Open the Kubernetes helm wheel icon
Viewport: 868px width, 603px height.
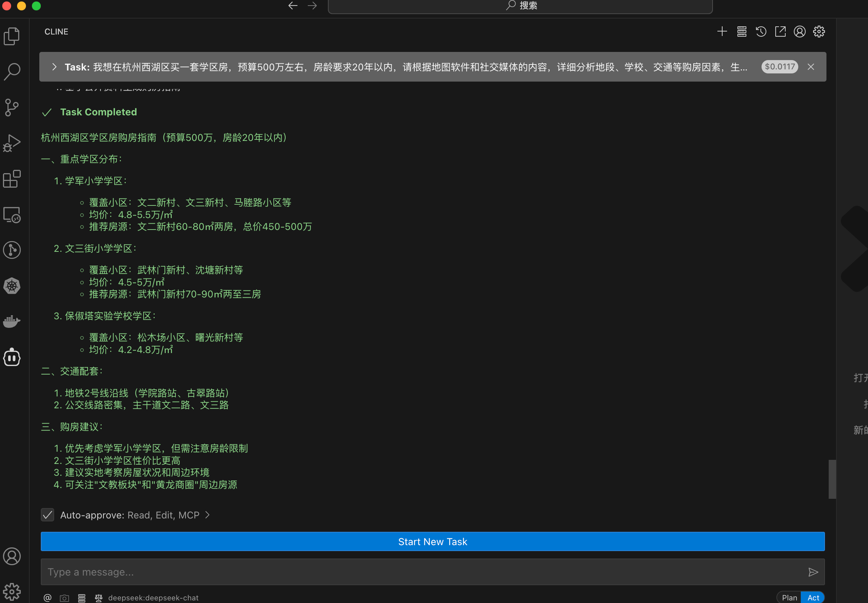click(12, 286)
